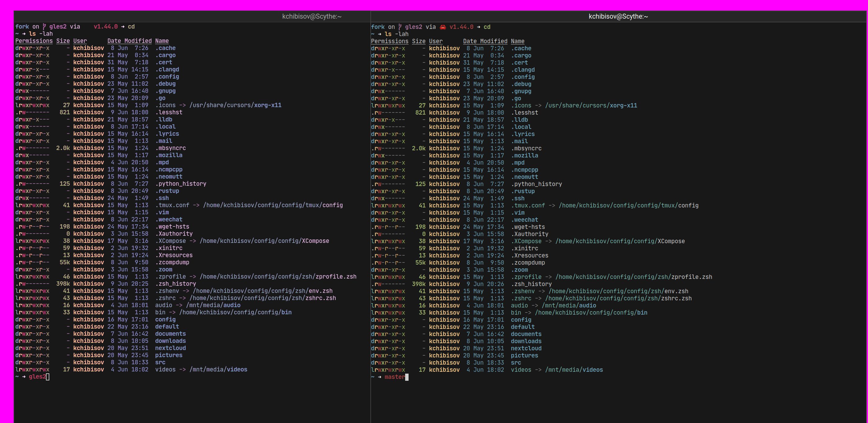Click the 'downloads' directory in left pane

tap(170, 341)
